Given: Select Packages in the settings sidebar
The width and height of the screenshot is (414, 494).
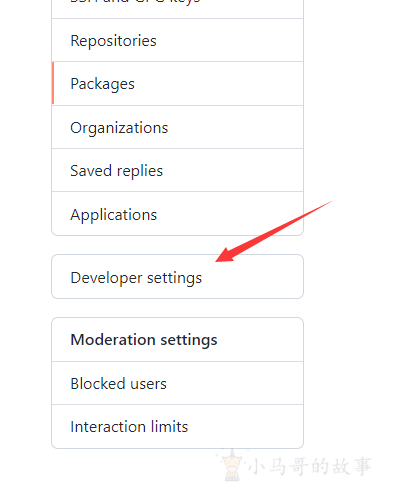Looking at the screenshot, I should (177, 83).
